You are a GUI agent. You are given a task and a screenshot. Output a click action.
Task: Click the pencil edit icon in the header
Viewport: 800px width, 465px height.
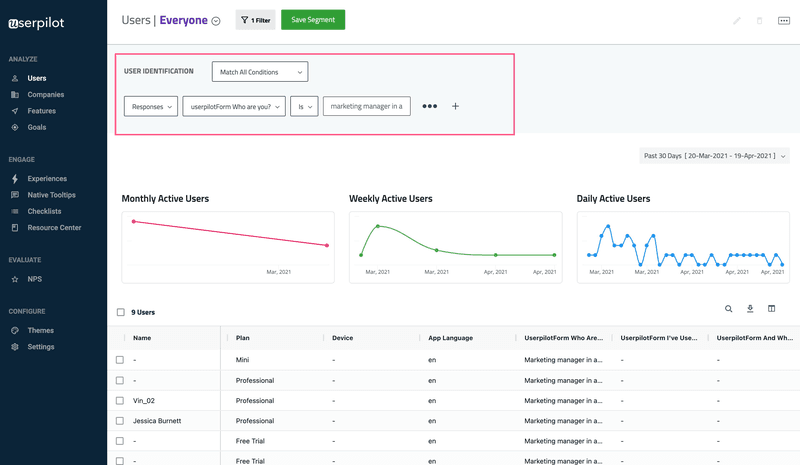pos(737,20)
